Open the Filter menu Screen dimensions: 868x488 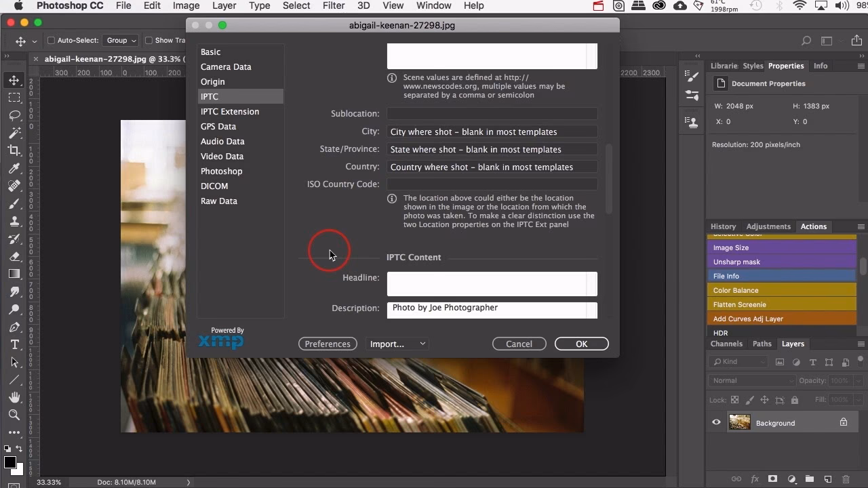[x=333, y=5]
